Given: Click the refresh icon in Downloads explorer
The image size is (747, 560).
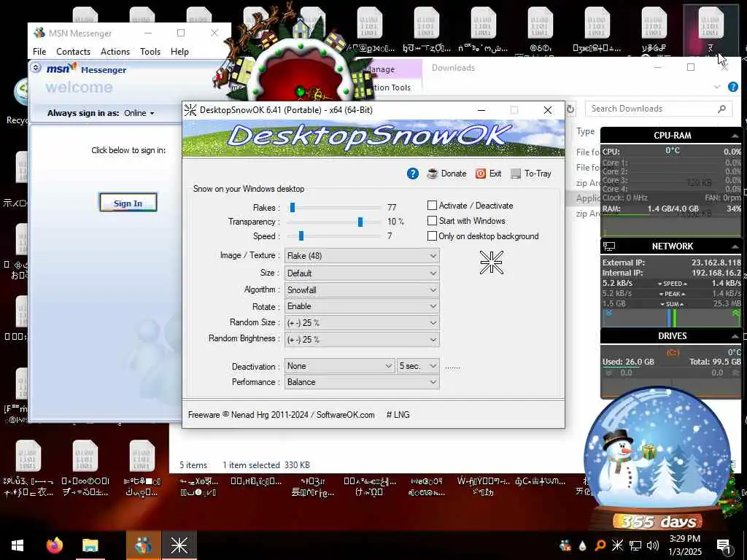Looking at the screenshot, I should click(570, 109).
